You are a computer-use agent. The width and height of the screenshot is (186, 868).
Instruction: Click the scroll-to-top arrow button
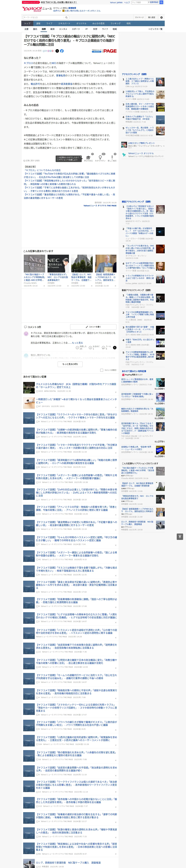pyautogui.click(x=180, y=537)
